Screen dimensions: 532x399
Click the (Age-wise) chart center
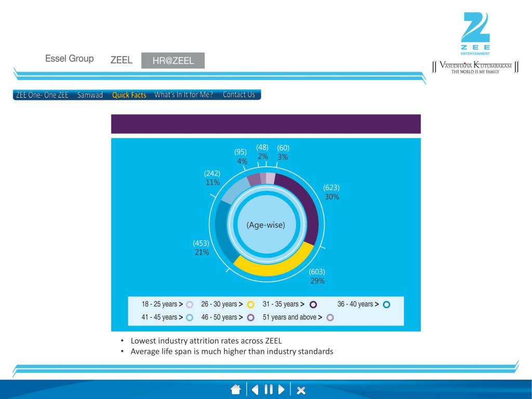coord(266,225)
